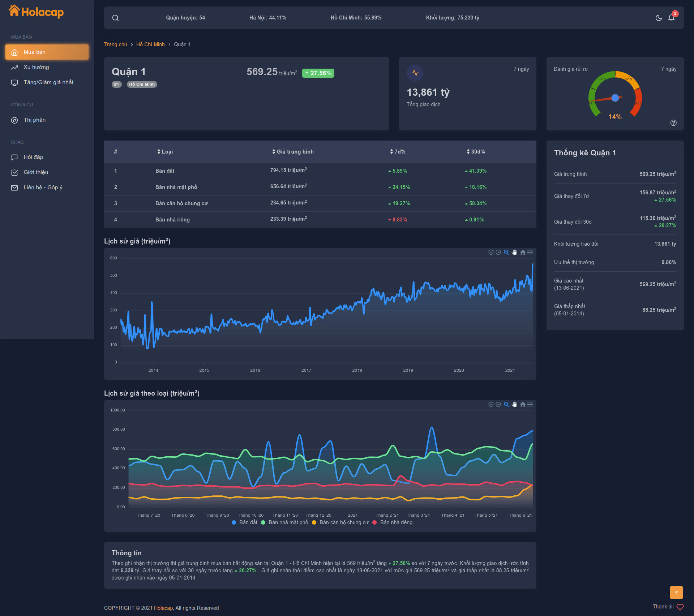The image size is (694, 616).
Task: Open the chart hamburger menu
Action: point(530,252)
